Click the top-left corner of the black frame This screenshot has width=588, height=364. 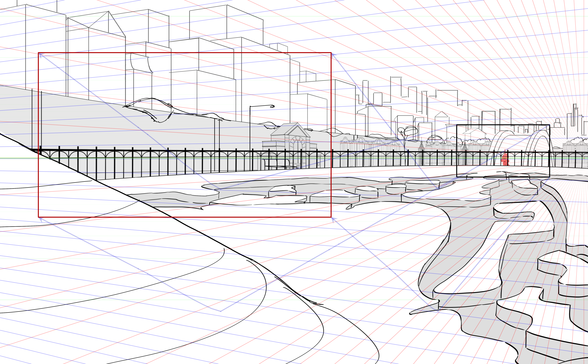click(457, 125)
